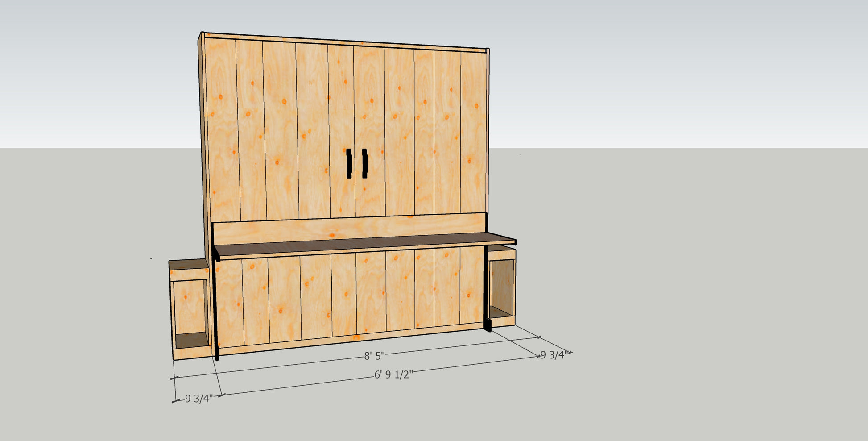Select the right black door handle

[x=364, y=163]
